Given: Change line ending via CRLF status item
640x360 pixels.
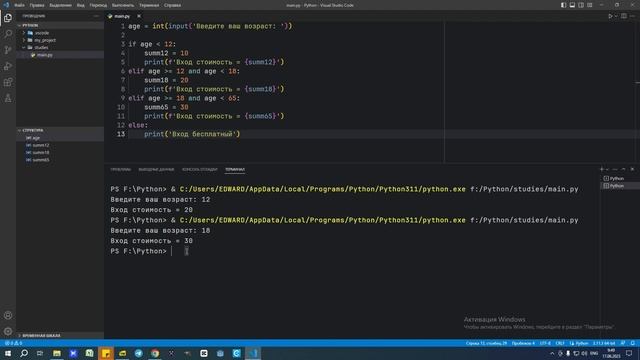Looking at the screenshot, I should coord(560,343).
